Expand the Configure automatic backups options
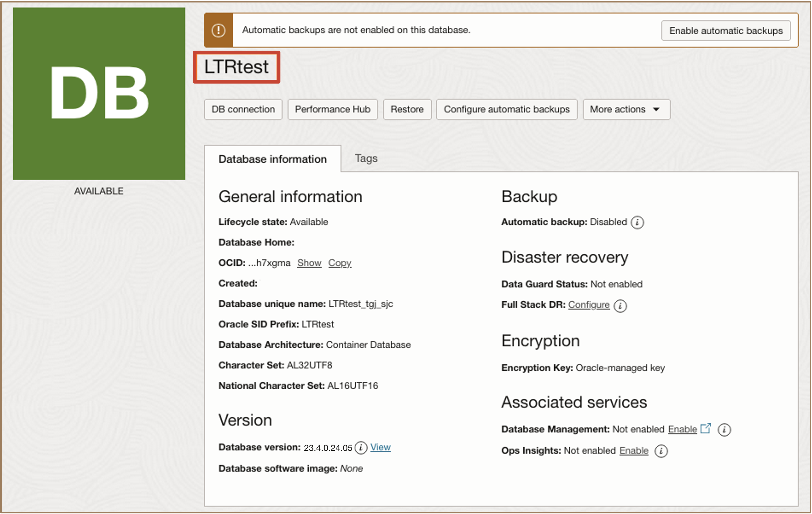The width and height of the screenshot is (812, 514). click(507, 109)
